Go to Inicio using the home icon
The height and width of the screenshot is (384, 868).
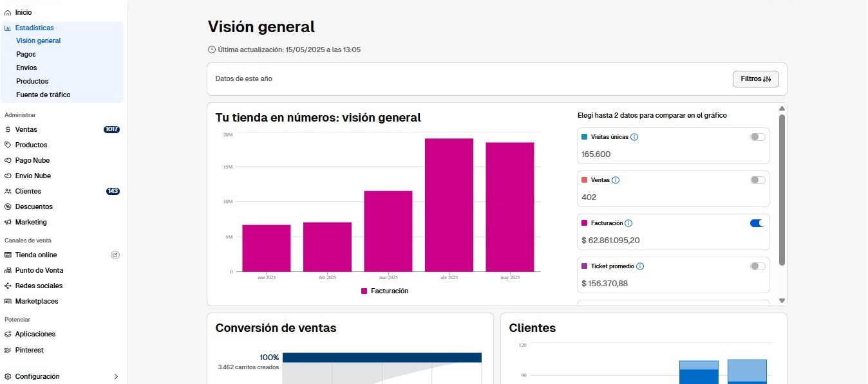[8, 12]
